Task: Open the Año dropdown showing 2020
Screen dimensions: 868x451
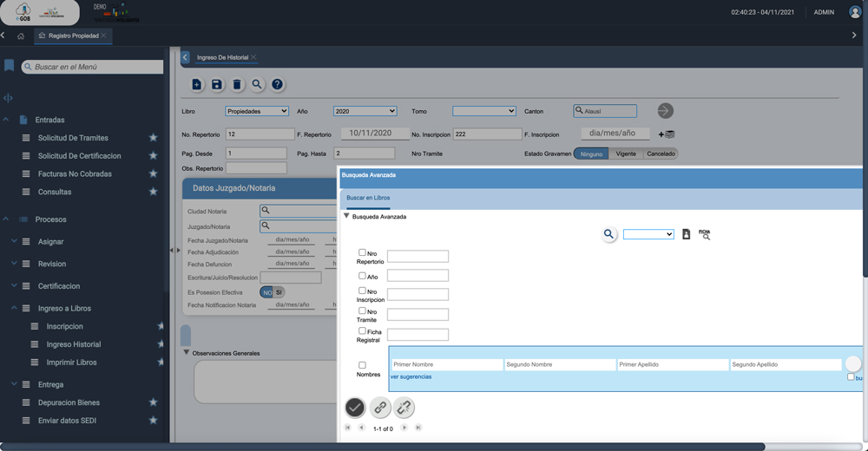Action: (x=365, y=111)
